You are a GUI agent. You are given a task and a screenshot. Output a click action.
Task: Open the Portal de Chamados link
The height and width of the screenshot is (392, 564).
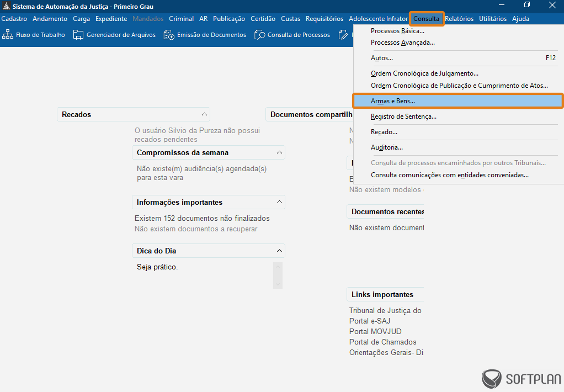click(x=383, y=342)
